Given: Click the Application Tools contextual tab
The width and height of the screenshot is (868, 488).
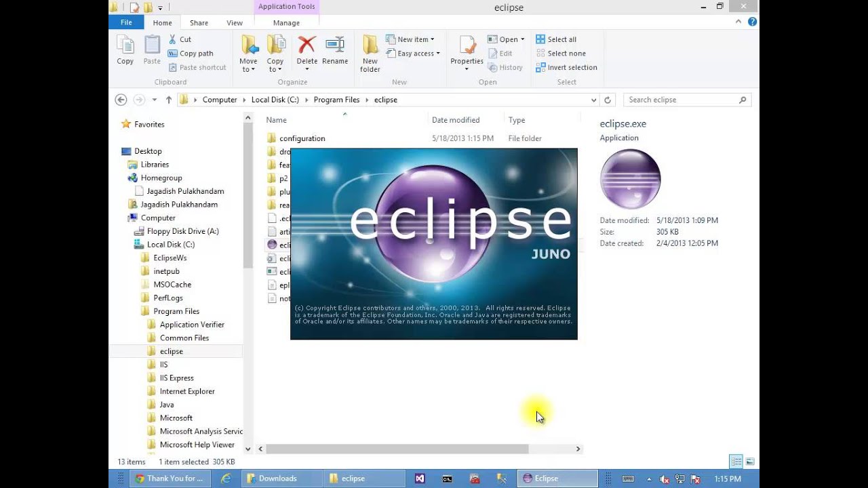Looking at the screenshot, I should pos(286,7).
